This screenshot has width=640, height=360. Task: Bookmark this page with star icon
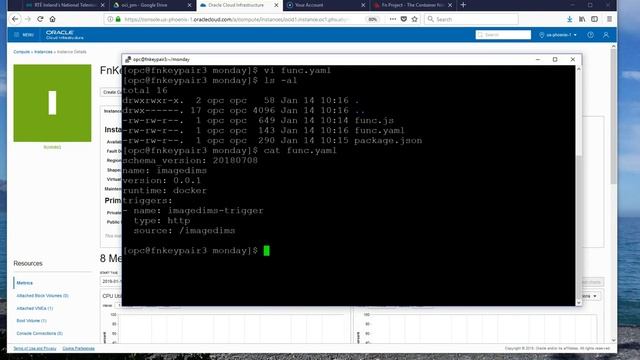(415, 19)
